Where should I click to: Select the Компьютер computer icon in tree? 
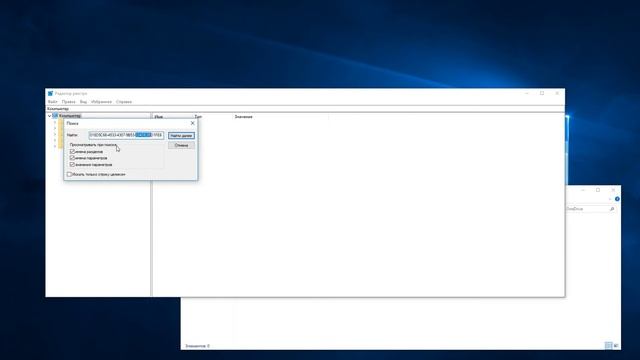click(55, 116)
